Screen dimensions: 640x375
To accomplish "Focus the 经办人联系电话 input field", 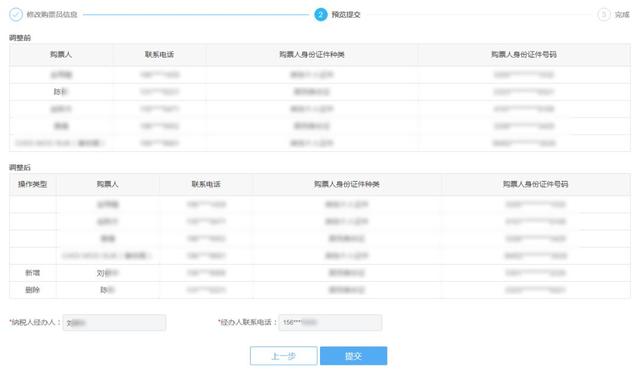I will (330, 322).
